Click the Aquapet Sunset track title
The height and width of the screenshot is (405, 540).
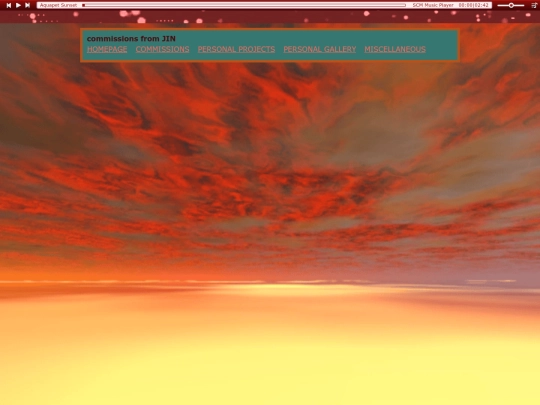coord(59,5)
